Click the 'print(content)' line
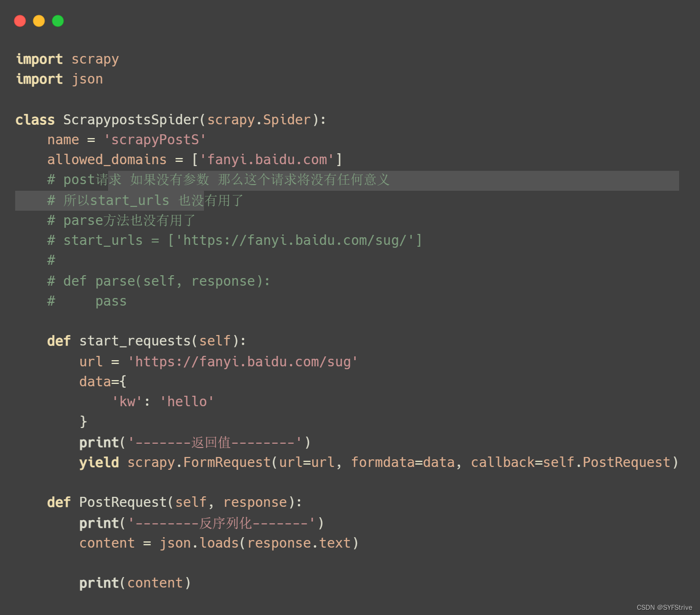Image resolution: width=700 pixels, height=615 pixels. tap(135, 583)
